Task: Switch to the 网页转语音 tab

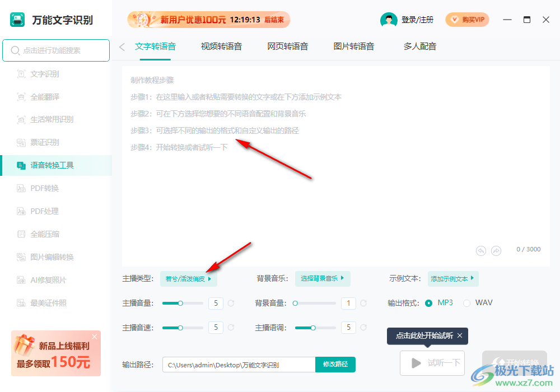Action: [287, 46]
